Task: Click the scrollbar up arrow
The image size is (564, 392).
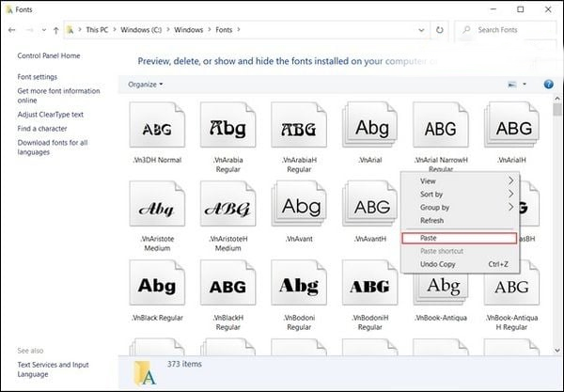Action: tap(557, 98)
